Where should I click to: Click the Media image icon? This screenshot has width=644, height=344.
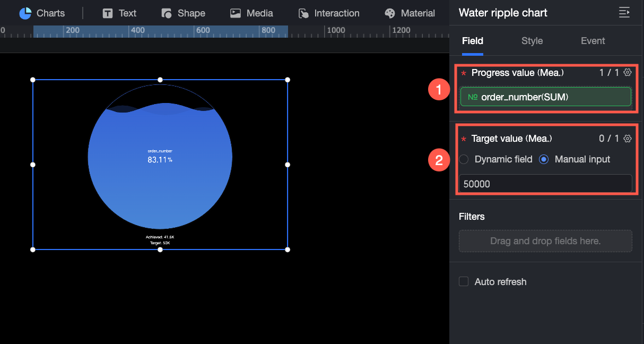coord(236,13)
